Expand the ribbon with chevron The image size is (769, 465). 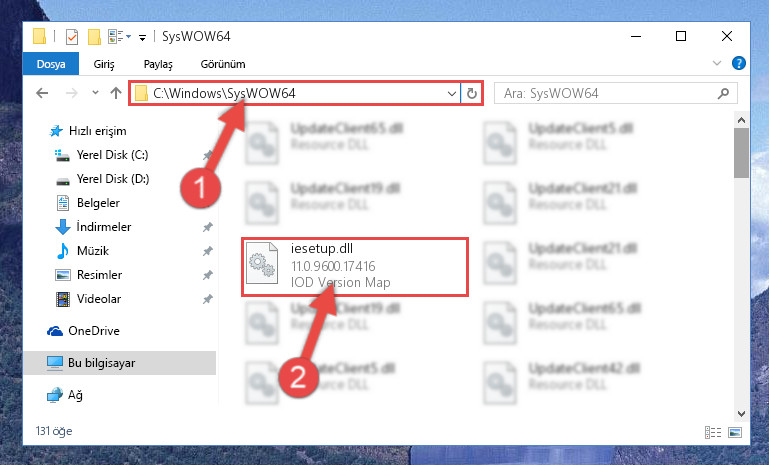pyautogui.click(x=717, y=63)
